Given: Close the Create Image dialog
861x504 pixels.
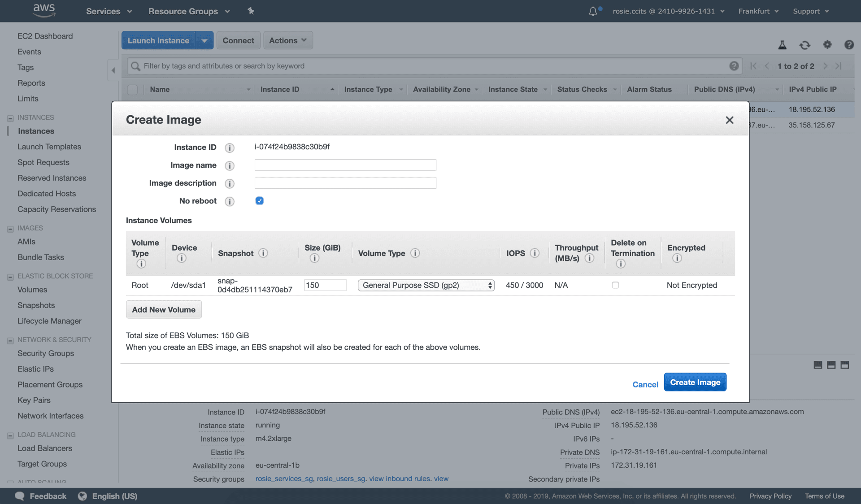Looking at the screenshot, I should pos(730,120).
